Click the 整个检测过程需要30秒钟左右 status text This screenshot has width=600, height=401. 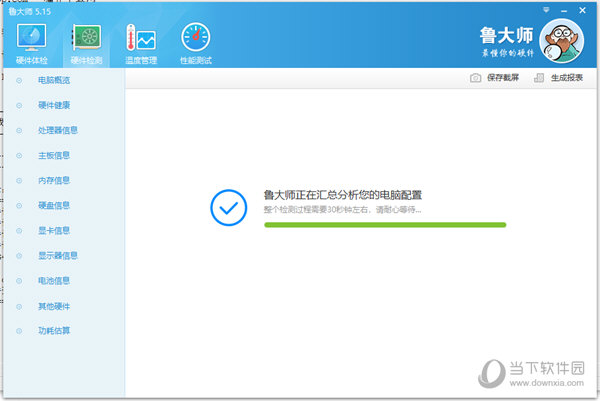[x=342, y=210]
